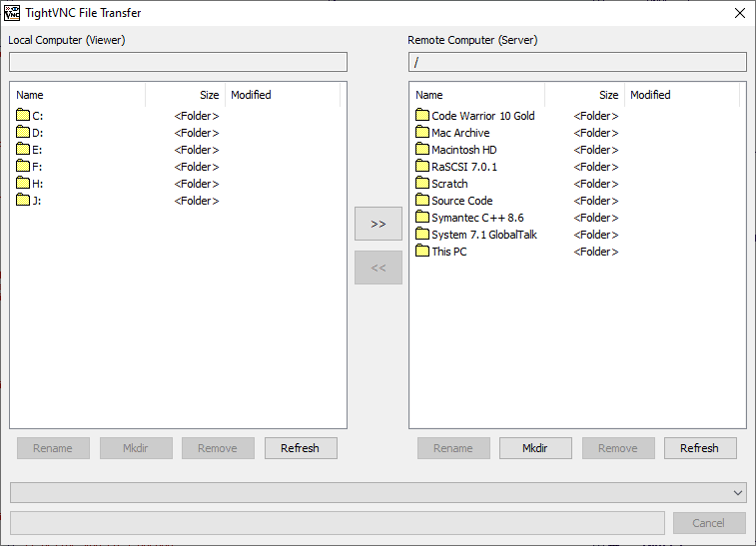The width and height of the screenshot is (756, 546).
Task: Click the folder icon for local H: drive
Action: (23, 183)
